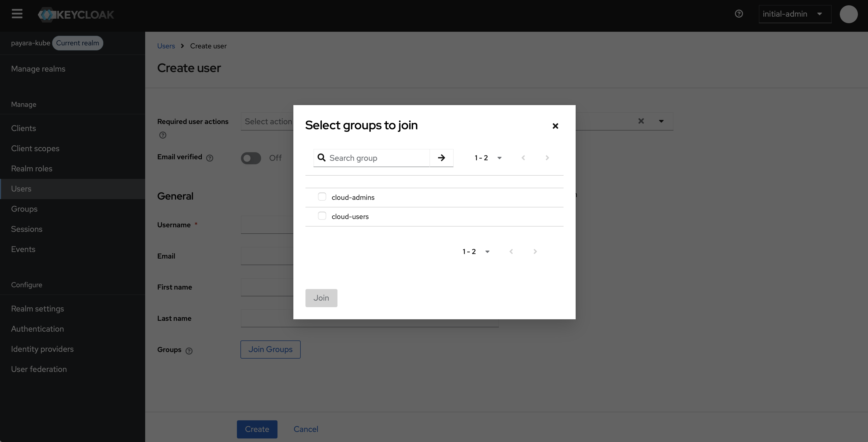Viewport: 868px width, 442px height.
Task: Open Realm settings in sidebar
Action: click(x=37, y=309)
